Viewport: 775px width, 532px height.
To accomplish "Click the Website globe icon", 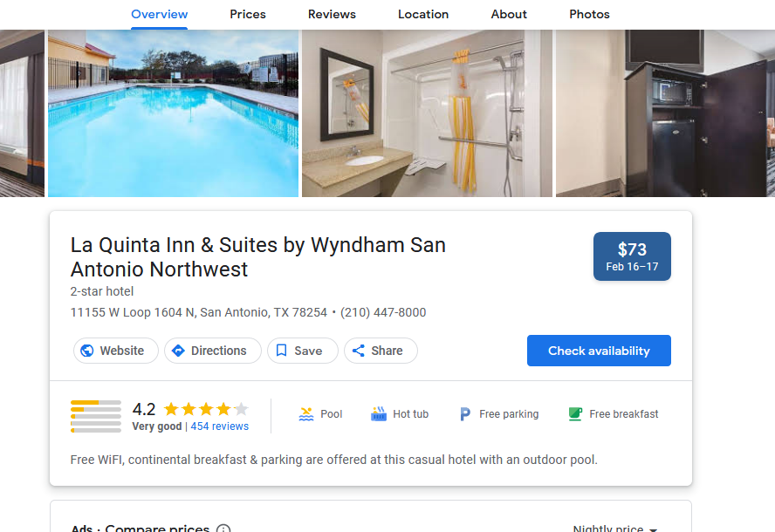I will tap(87, 351).
